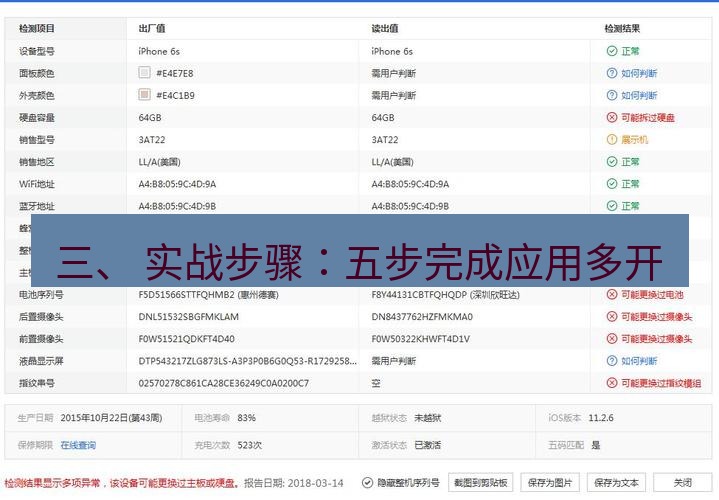Select LL/A(美国) in 读出值 column

(x=393, y=162)
